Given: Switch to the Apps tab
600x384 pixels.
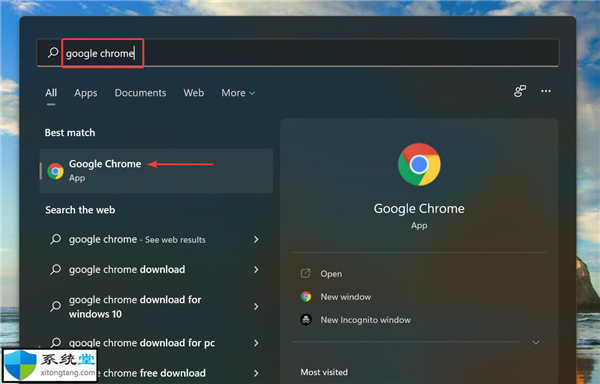Looking at the screenshot, I should point(85,93).
